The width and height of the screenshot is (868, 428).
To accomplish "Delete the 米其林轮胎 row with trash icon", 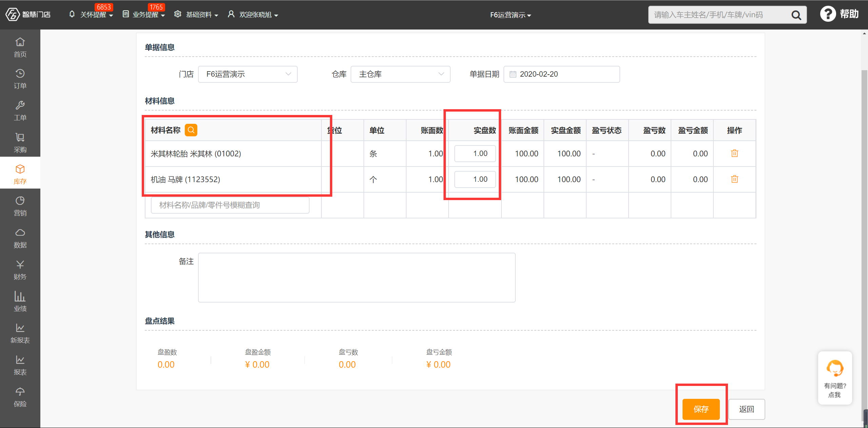I will (734, 153).
